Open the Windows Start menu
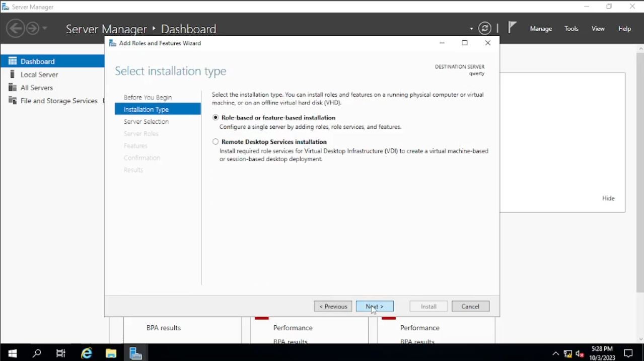Viewport: 644px width, 361px height. pyautogui.click(x=13, y=353)
